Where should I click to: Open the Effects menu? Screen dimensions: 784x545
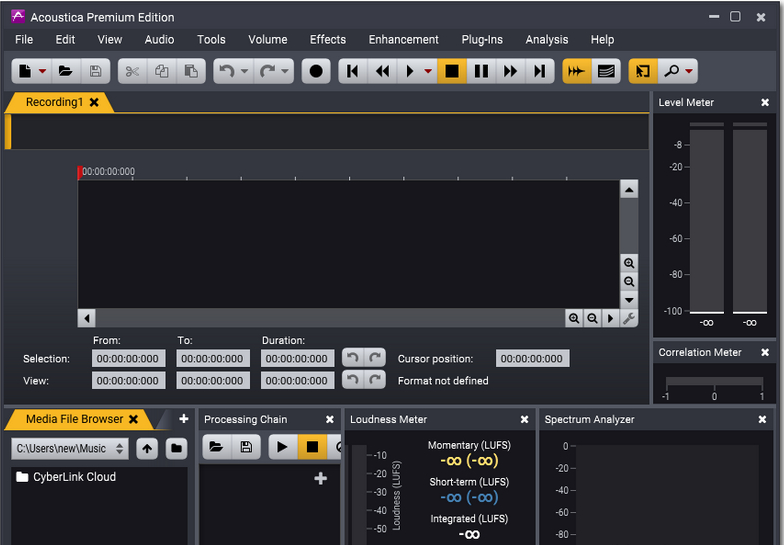point(328,40)
